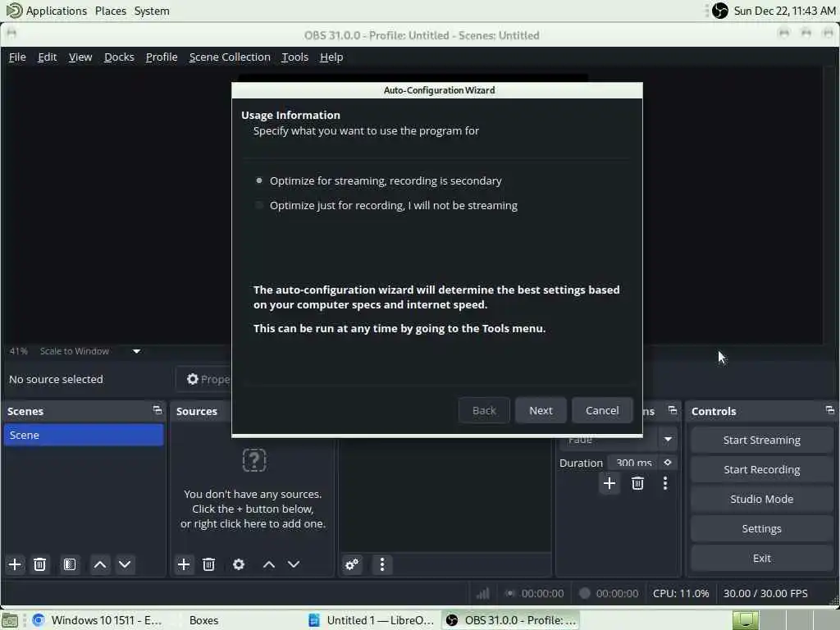Remove transition with trash icon
840x630 pixels.
click(x=637, y=483)
